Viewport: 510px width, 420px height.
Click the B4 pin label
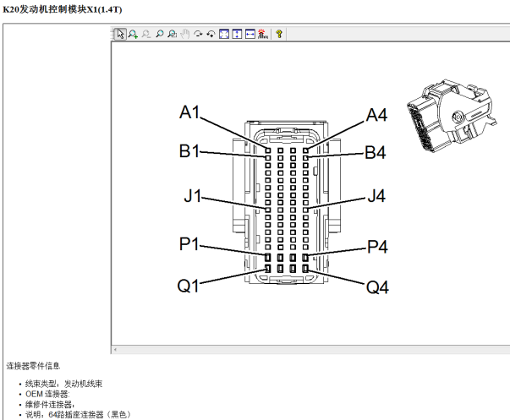pos(376,152)
